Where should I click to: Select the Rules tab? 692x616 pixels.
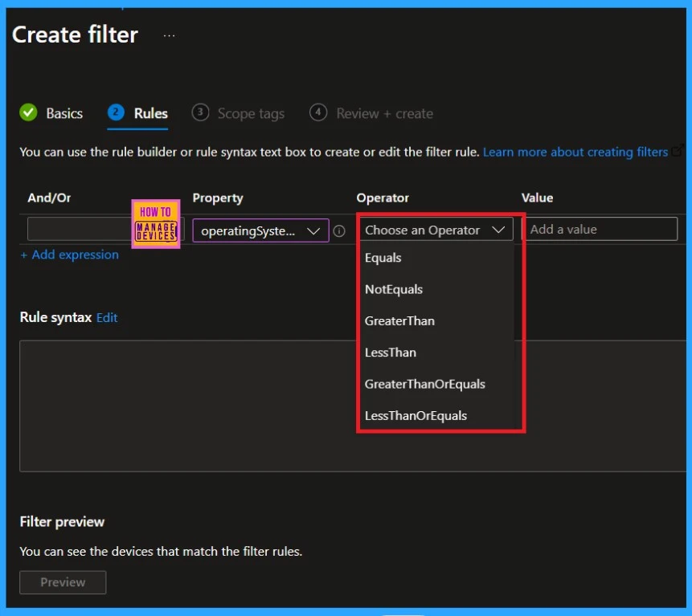click(150, 113)
